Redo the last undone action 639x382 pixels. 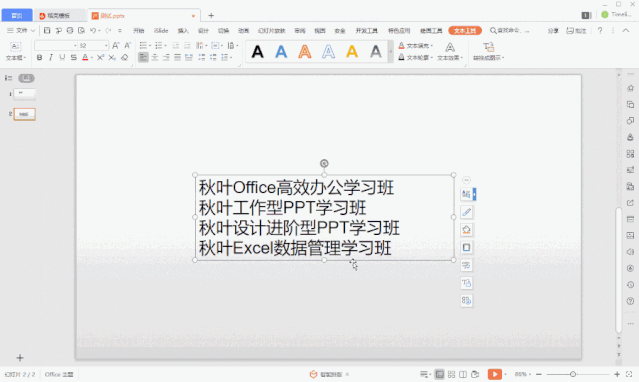108,31
